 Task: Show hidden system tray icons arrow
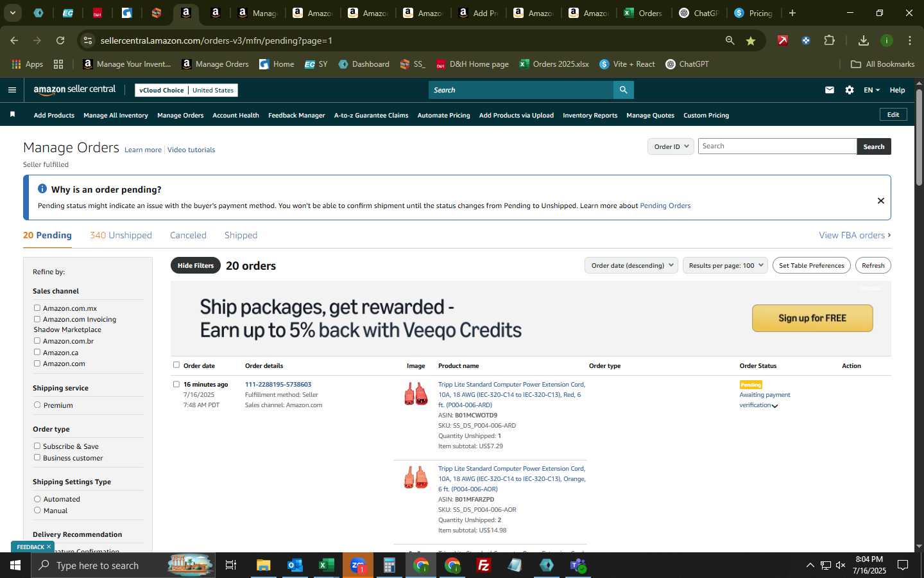click(x=810, y=565)
